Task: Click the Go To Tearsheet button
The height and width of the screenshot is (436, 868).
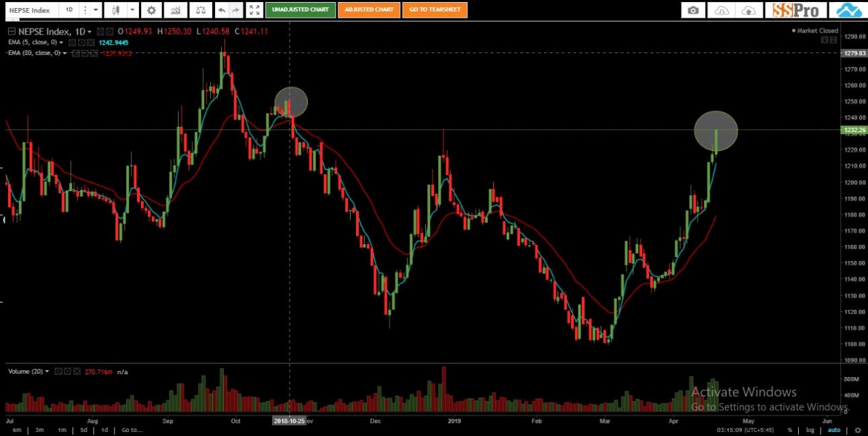Action: 435,10
